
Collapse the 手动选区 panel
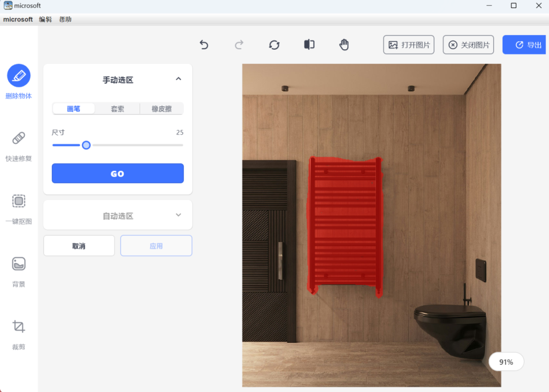point(178,79)
